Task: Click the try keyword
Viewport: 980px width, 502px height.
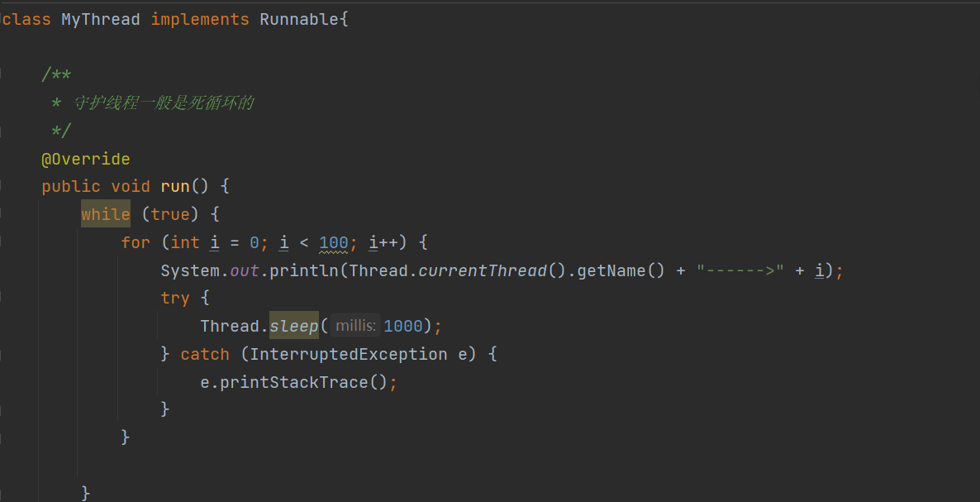Action: (x=175, y=299)
